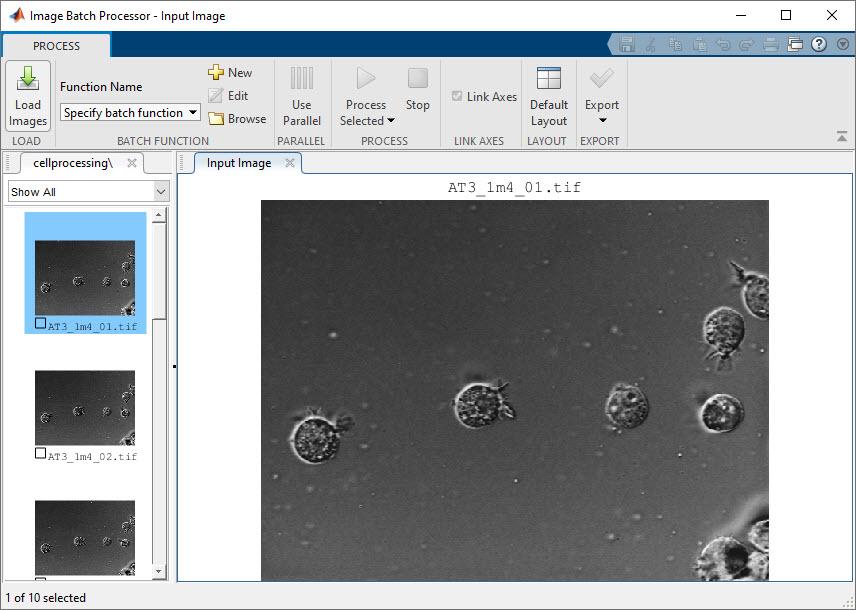
Task: Create a new batch function
Action: point(230,72)
